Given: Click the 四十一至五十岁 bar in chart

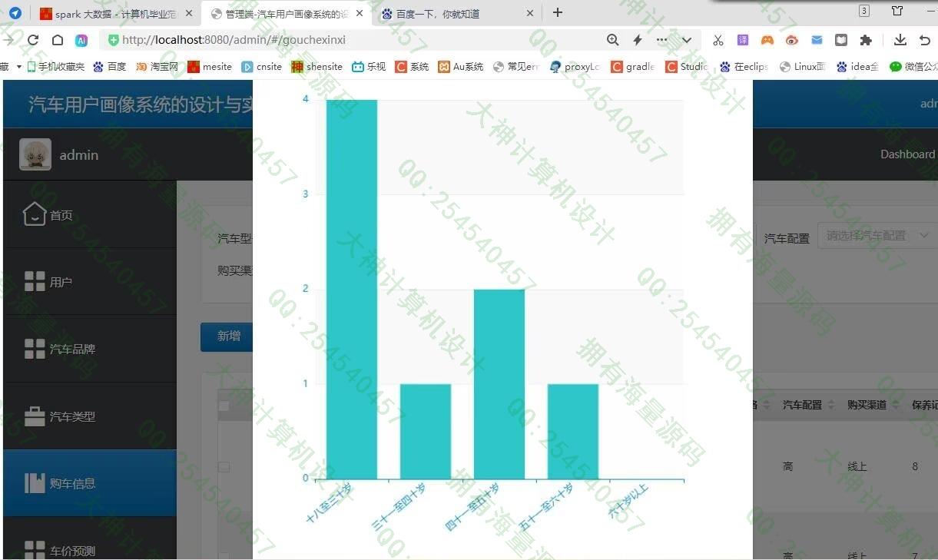Looking at the screenshot, I should tap(499, 384).
